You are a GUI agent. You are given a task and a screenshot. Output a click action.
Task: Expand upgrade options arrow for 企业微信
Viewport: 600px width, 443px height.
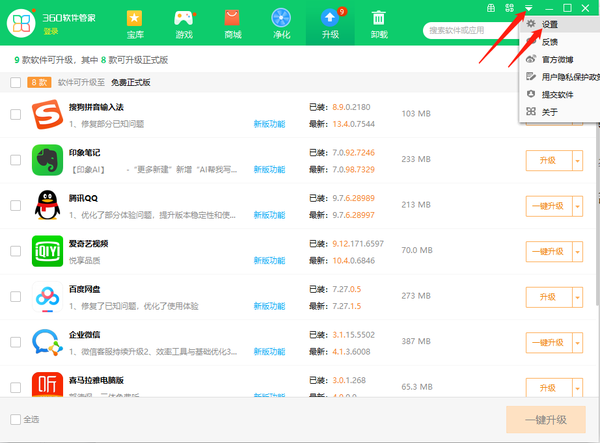click(x=577, y=343)
